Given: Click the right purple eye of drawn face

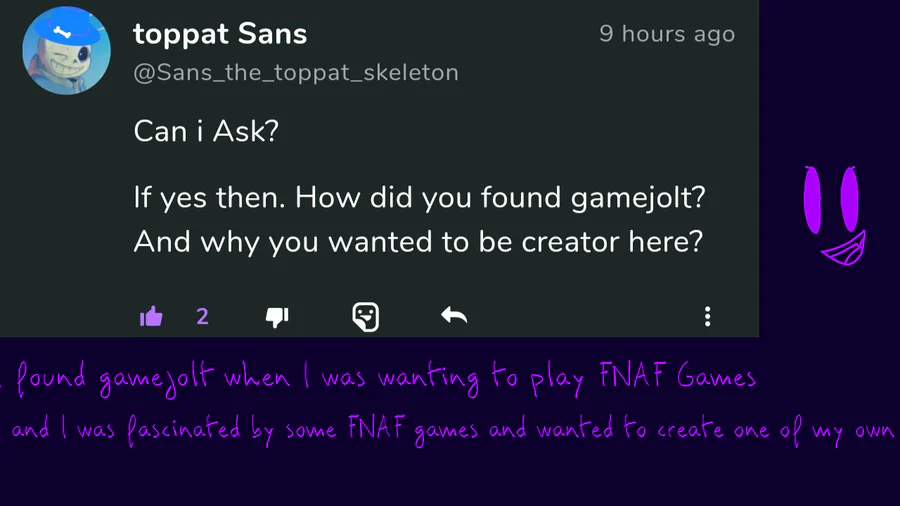Looking at the screenshot, I should coord(849,198).
